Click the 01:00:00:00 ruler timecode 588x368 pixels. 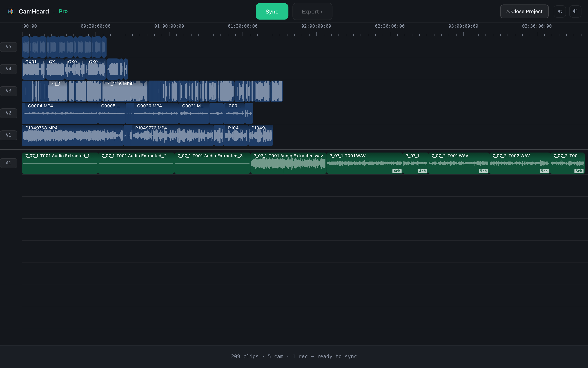[169, 26]
